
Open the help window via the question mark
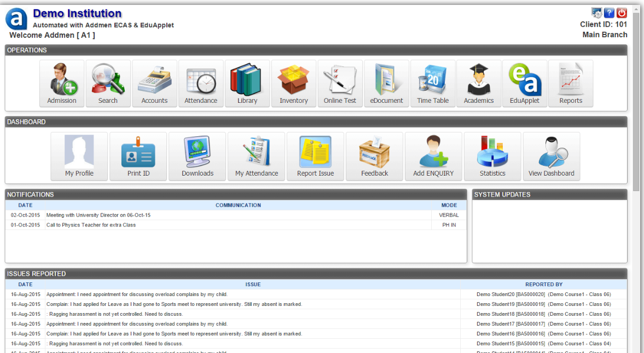(609, 12)
